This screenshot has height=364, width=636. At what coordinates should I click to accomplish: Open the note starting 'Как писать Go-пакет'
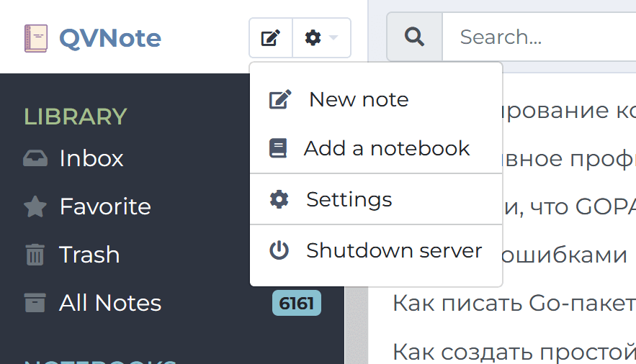point(514,303)
